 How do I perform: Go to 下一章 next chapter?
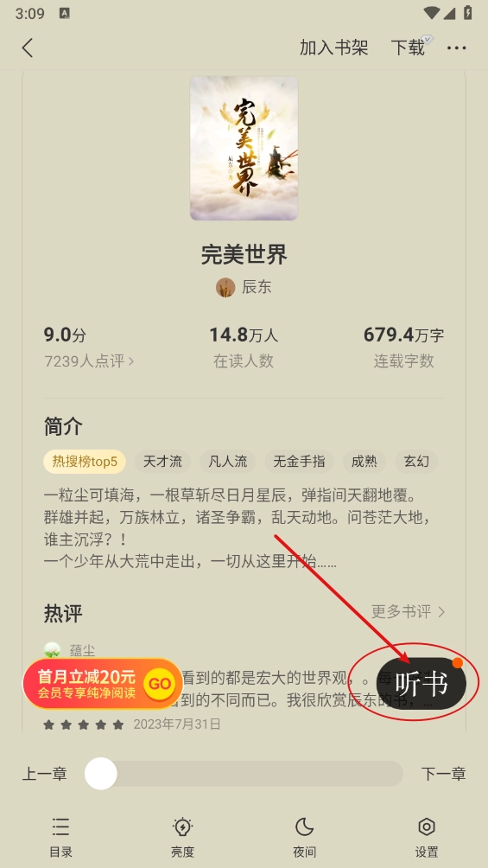444,774
